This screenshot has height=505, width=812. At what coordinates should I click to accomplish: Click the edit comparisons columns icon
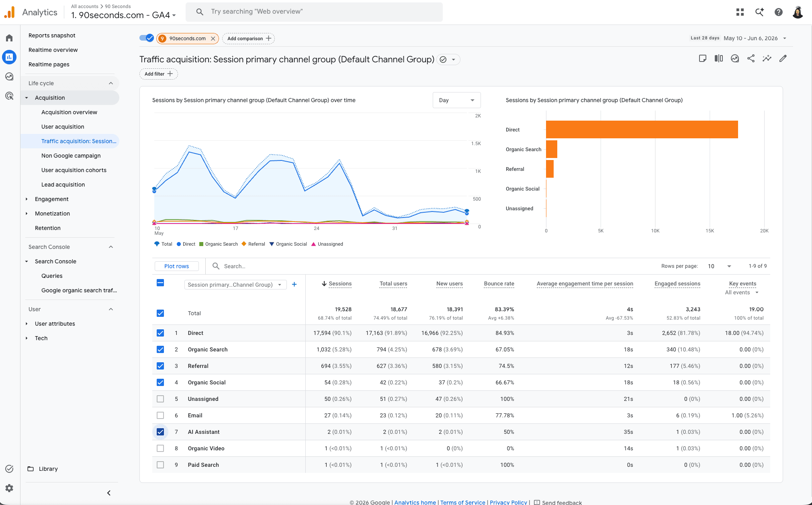[719, 59]
